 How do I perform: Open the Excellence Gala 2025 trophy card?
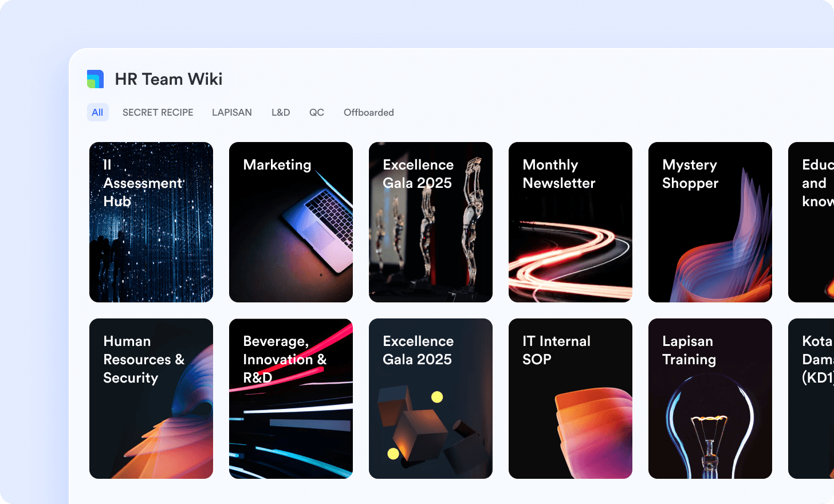tap(431, 222)
